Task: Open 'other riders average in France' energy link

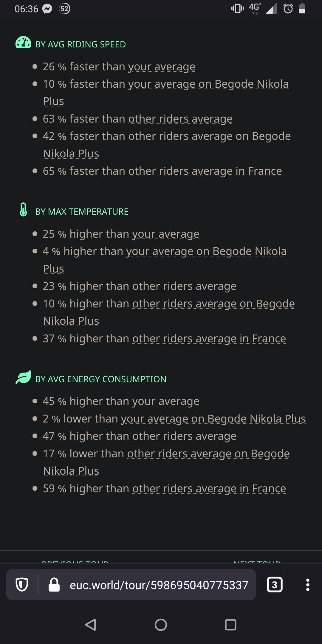Action: (209, 489)
